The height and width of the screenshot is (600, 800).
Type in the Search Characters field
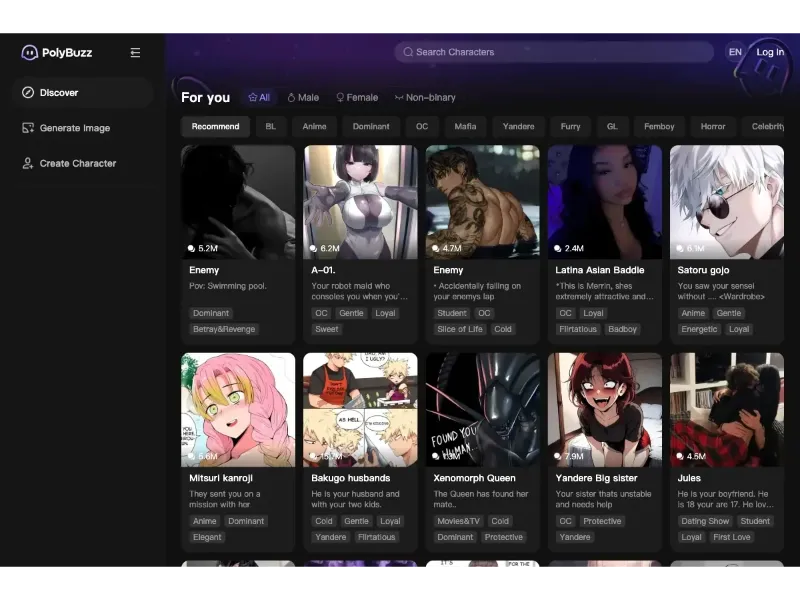(560, 52)
